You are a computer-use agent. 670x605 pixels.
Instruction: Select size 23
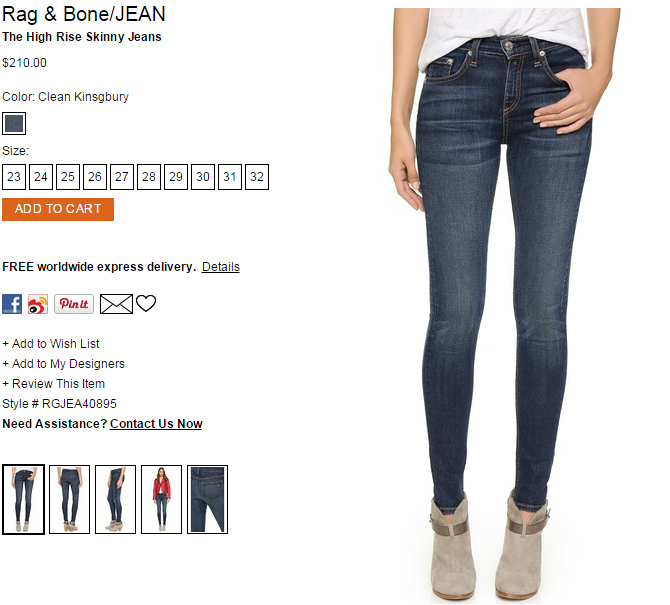point(14,177)
